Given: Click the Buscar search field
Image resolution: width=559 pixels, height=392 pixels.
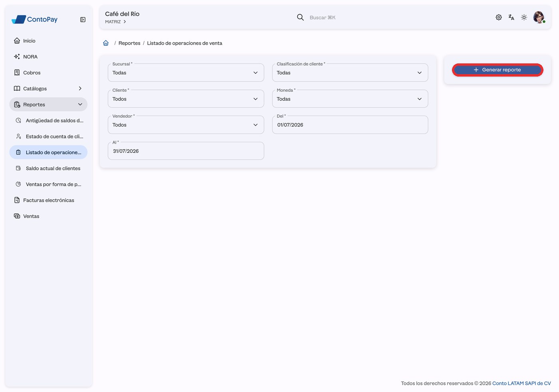Looking at the screenshot, I should point(323,18).
